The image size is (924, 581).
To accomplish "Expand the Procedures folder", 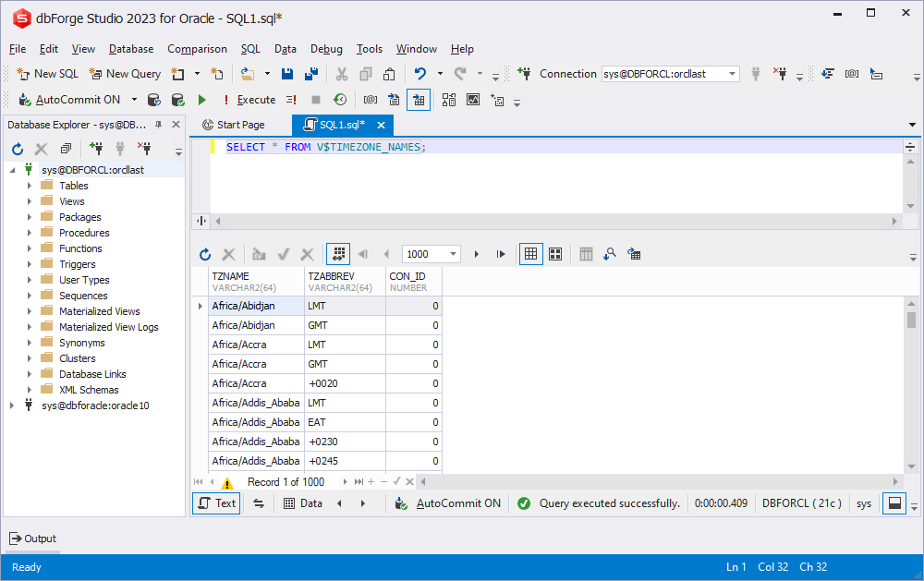I will coord(29,233).
